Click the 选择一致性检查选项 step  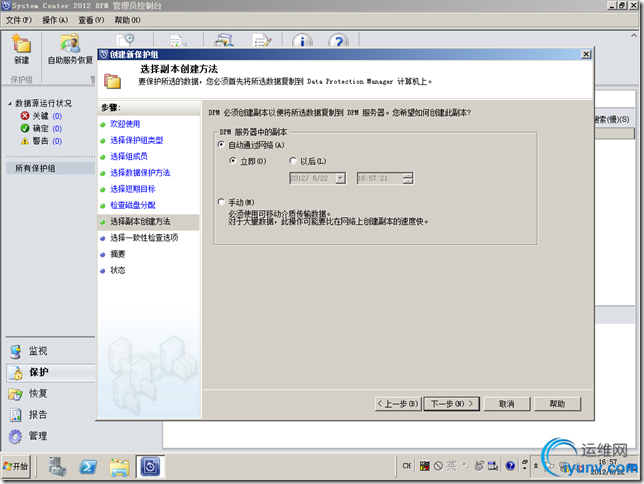pos(144,238)
